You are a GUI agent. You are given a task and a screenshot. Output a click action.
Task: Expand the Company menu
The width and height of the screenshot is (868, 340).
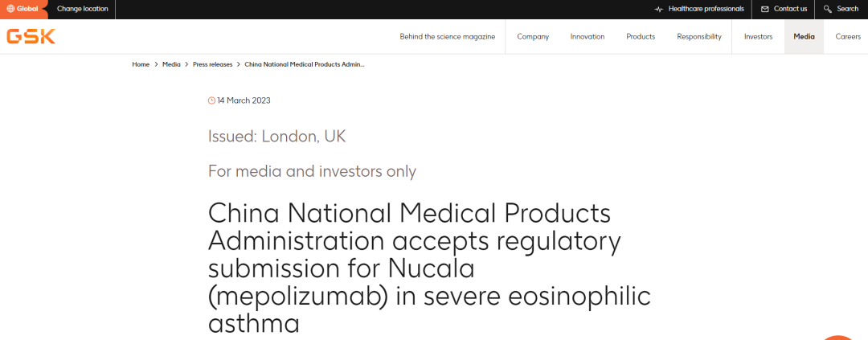533,36
